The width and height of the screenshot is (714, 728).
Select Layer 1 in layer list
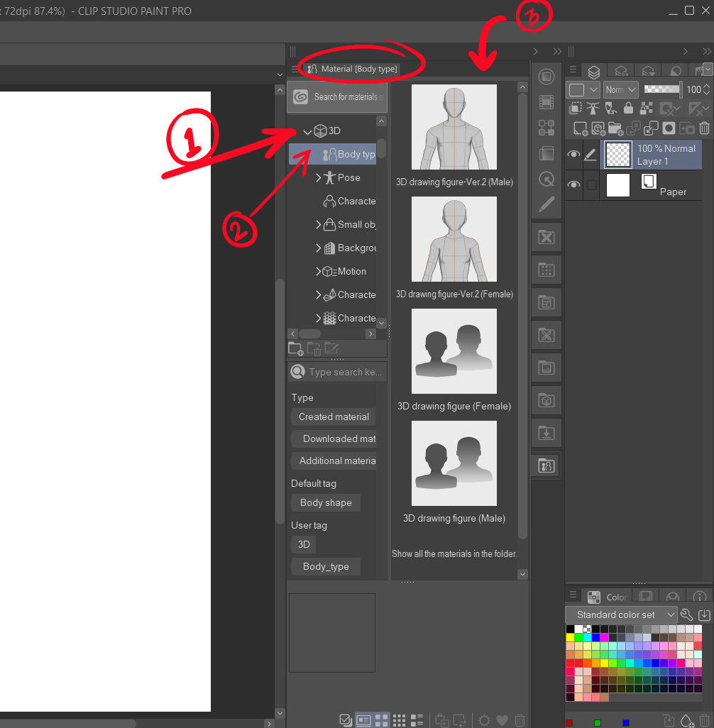pos(652,155)
